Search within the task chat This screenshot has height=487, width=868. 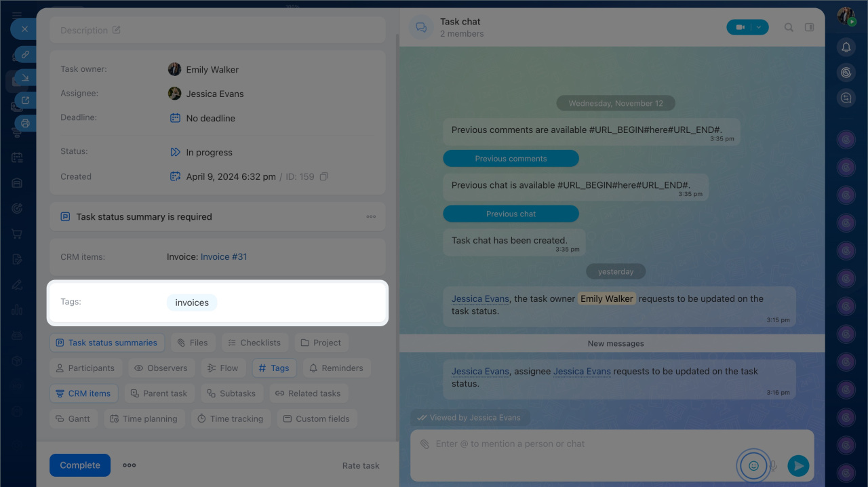(789, 28)
